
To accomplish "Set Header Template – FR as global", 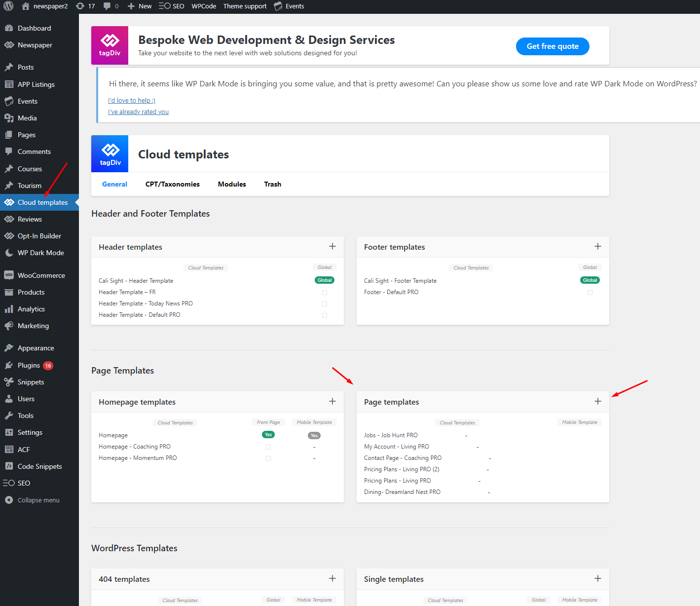I will click(325, 293).
